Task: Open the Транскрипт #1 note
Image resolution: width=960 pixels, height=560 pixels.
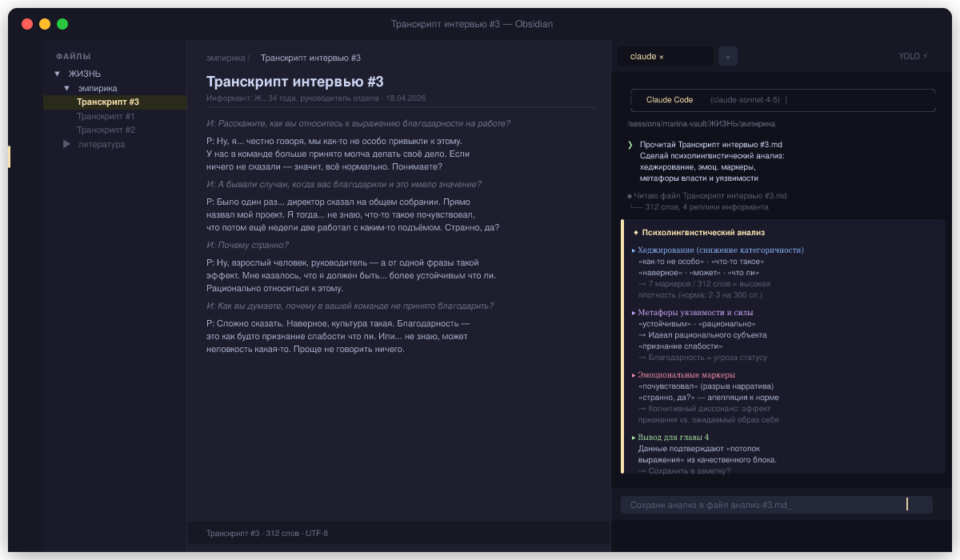Action: pyautogui.click(x=106, y=116)
